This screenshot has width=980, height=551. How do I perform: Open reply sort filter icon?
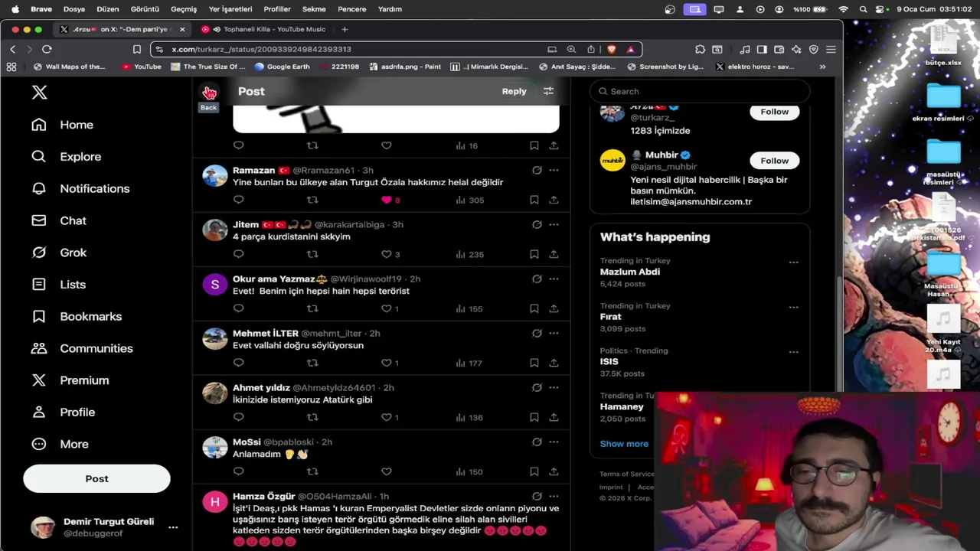point(548,91)
